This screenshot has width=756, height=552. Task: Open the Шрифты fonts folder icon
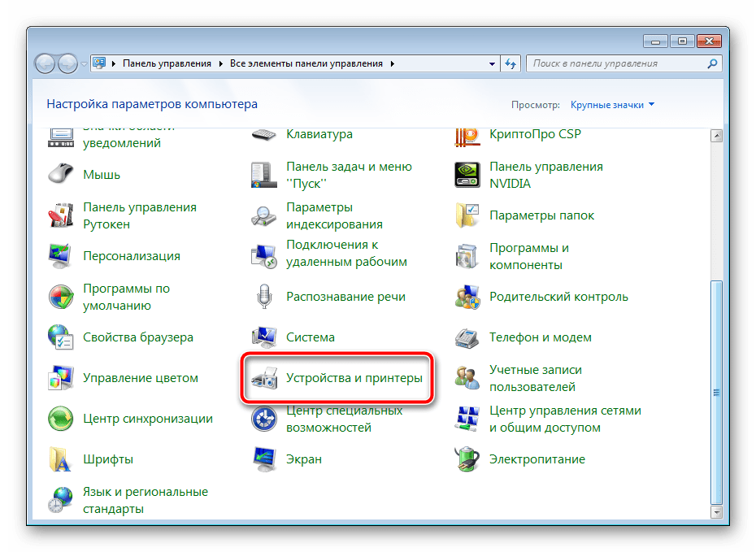(61, 459)
